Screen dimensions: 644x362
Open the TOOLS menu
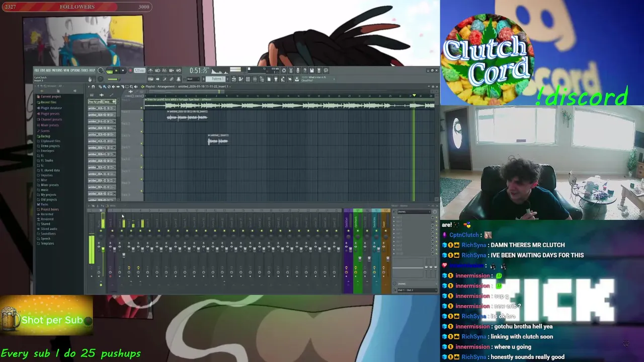pos(85,70)
